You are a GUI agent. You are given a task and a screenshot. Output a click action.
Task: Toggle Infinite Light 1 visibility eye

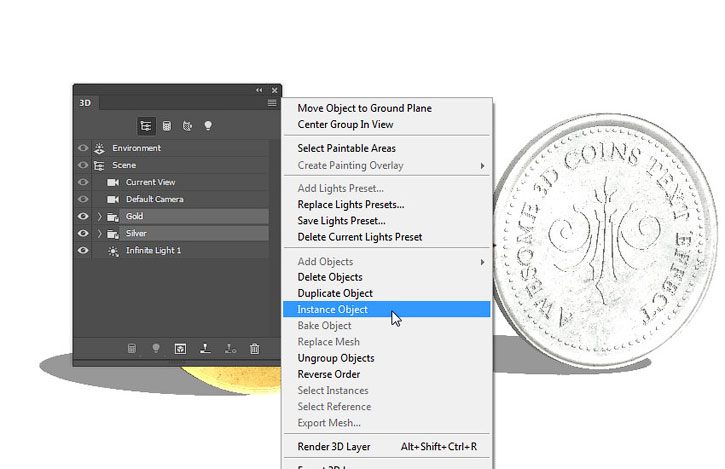(x=83, y=250)
